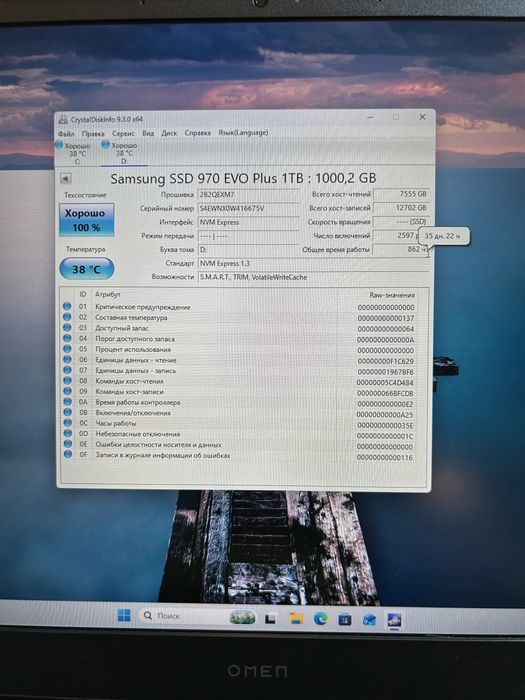This screenshot has height=700, width=525.
Task: Click the serial number field
Action: 248,208
